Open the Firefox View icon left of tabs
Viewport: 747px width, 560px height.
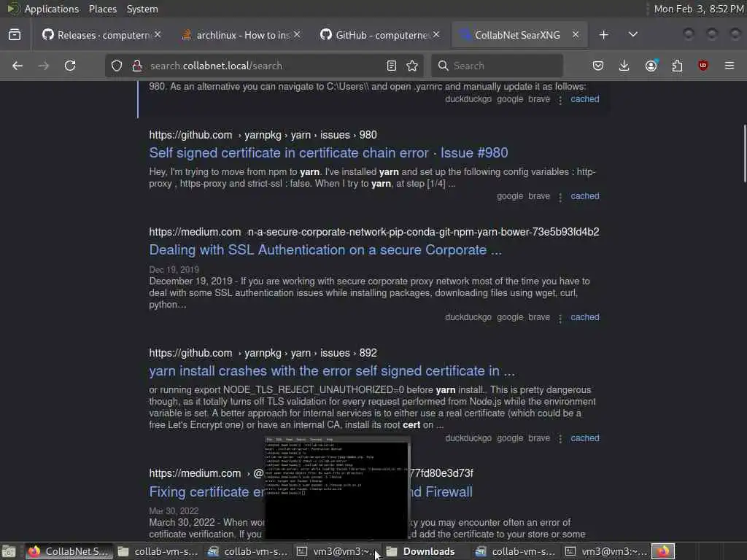click(x=15, y=35)
